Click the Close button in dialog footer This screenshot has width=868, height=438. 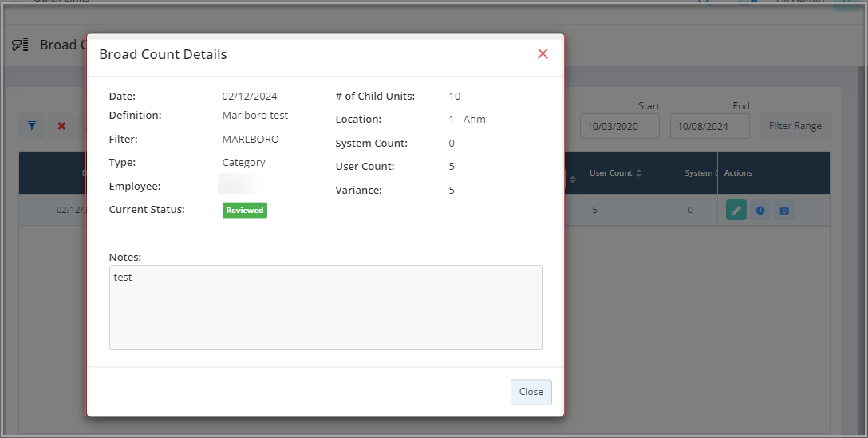point(531,392)
